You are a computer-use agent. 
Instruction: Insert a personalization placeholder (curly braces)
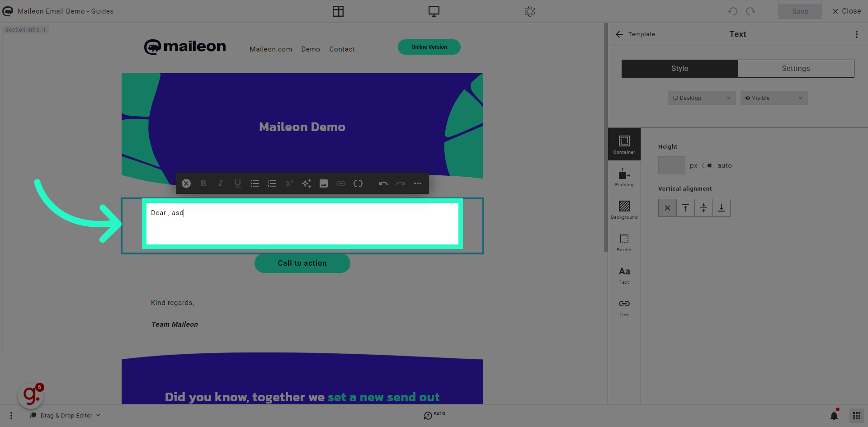pyautogui.click(x=358, y=183)
